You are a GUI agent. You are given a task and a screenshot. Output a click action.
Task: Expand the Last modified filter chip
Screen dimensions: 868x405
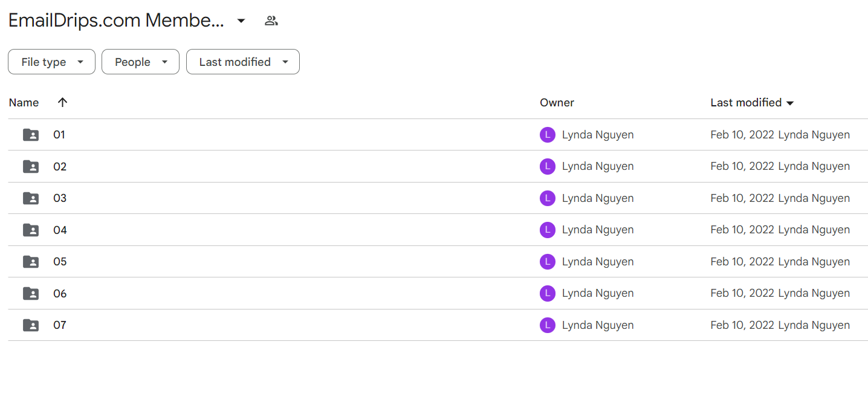pyautogui.click(x=243, y=62)
